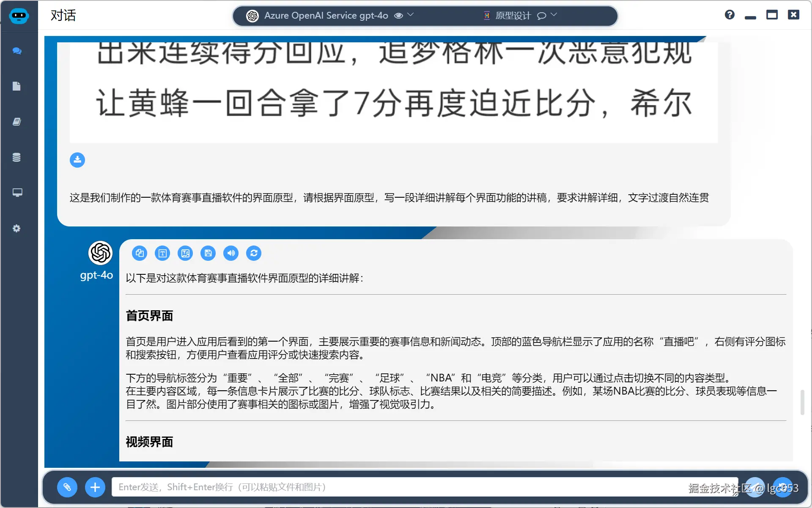Start a new chat with the plus button
This screenshot has width=812, height=508.
click(x=95, y=487)
